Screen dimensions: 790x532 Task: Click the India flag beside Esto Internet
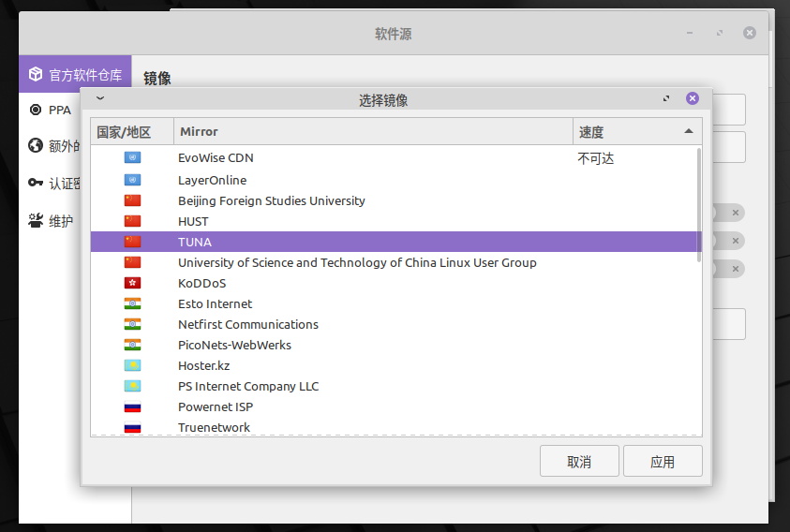click(x=132, y=303)
